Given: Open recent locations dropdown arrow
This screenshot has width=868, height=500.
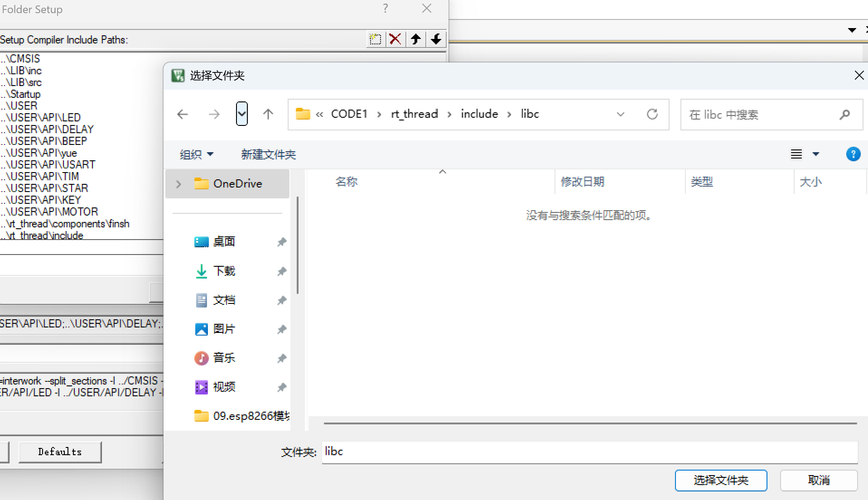Looking at the screenshot, I should (242, 114).
